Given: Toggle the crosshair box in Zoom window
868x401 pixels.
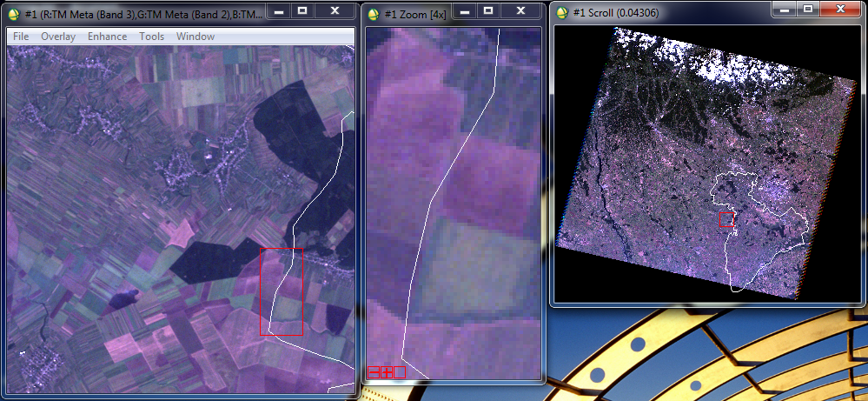Looking at the screenshot, I should pos(399,372).
